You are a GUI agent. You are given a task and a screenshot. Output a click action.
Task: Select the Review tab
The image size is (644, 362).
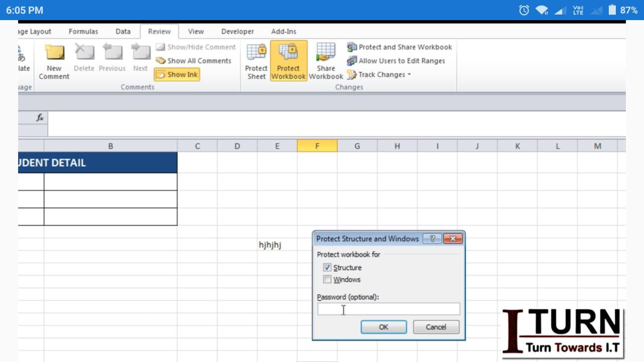[159, 31]
